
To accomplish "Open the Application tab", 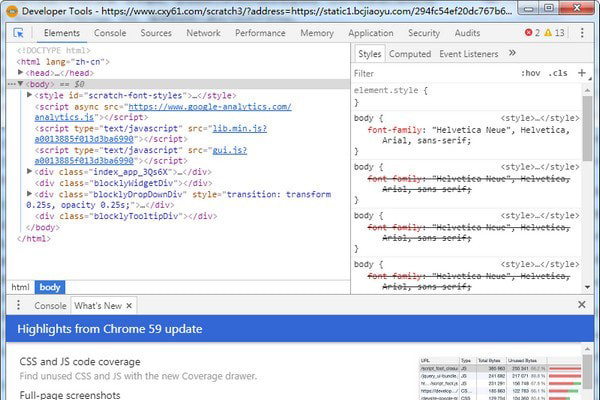I will (371, 33).
